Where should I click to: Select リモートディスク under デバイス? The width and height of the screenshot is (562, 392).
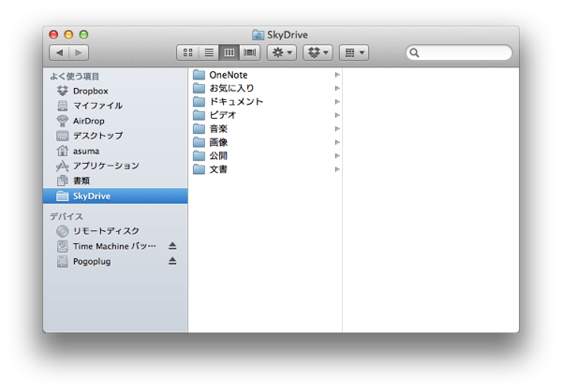[115, 231]
